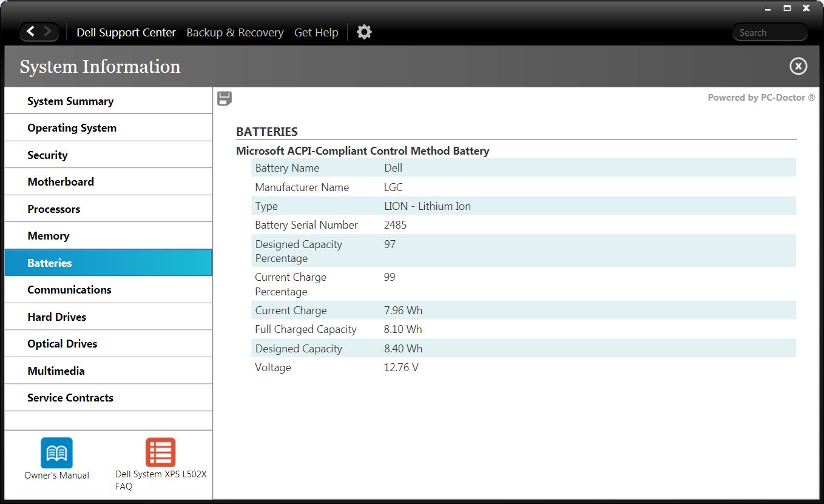Click the 'LION - Lithium Ion' value
The width and height of the screenshot is (824, 504).
pos(427,206)
